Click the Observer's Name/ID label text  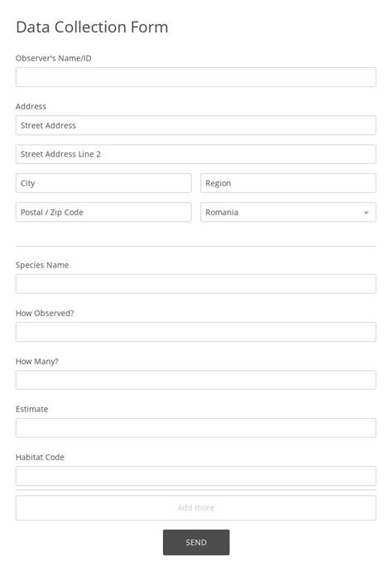[x=54, y=58]
